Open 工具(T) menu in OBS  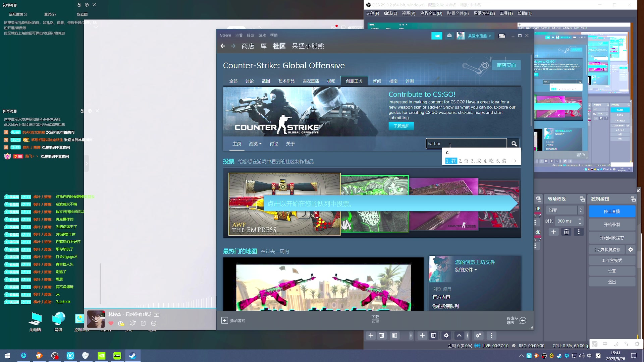tap(506, 13)
